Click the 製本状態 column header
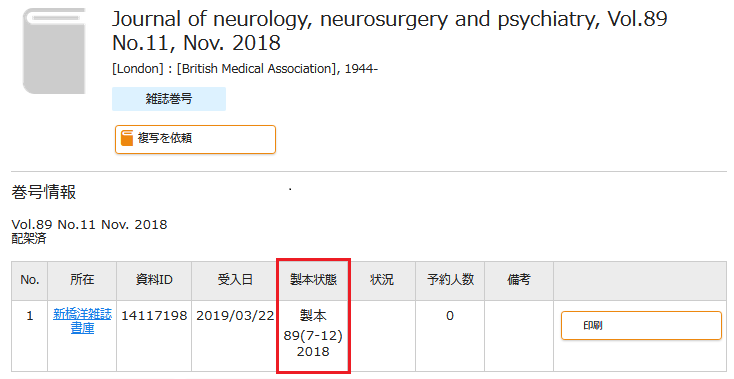Image resolution: width=734 pixels, height=379 pixels. [x=313, y=280]
